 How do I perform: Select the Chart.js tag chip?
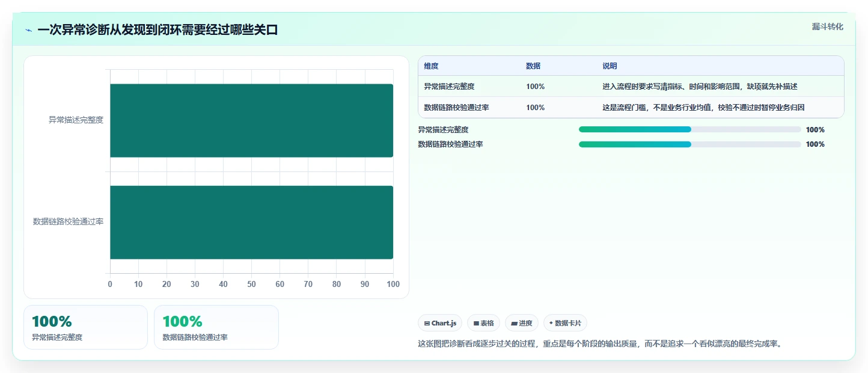(x=440, y=323)
